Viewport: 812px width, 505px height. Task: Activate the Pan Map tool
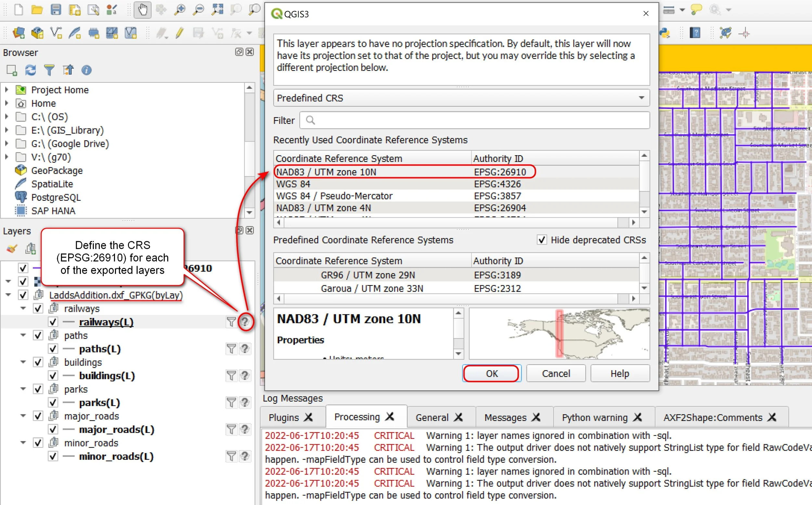(x=143, y=10)
